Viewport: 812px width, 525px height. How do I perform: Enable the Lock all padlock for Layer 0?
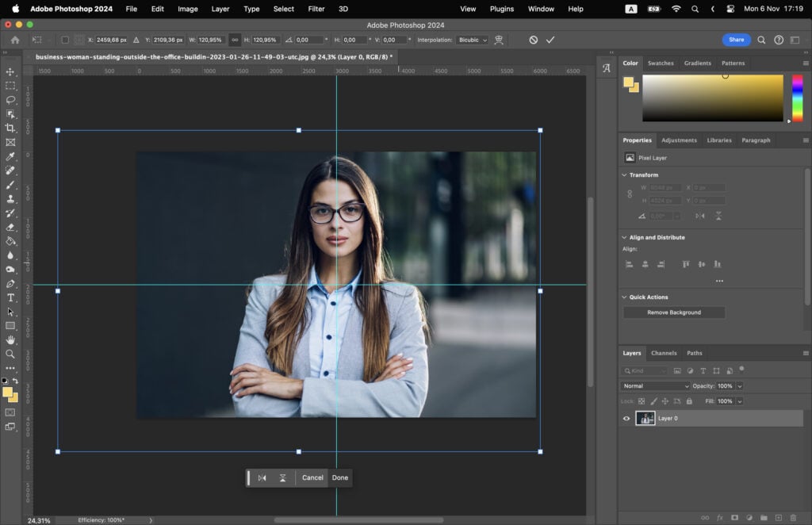(x=689, y=401)
